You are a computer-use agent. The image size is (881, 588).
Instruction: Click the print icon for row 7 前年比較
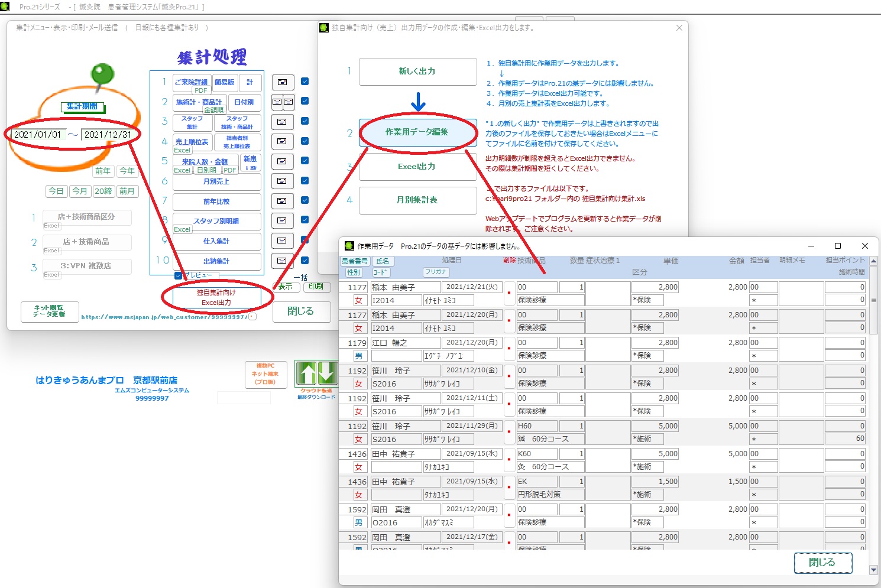click(283, 201)
